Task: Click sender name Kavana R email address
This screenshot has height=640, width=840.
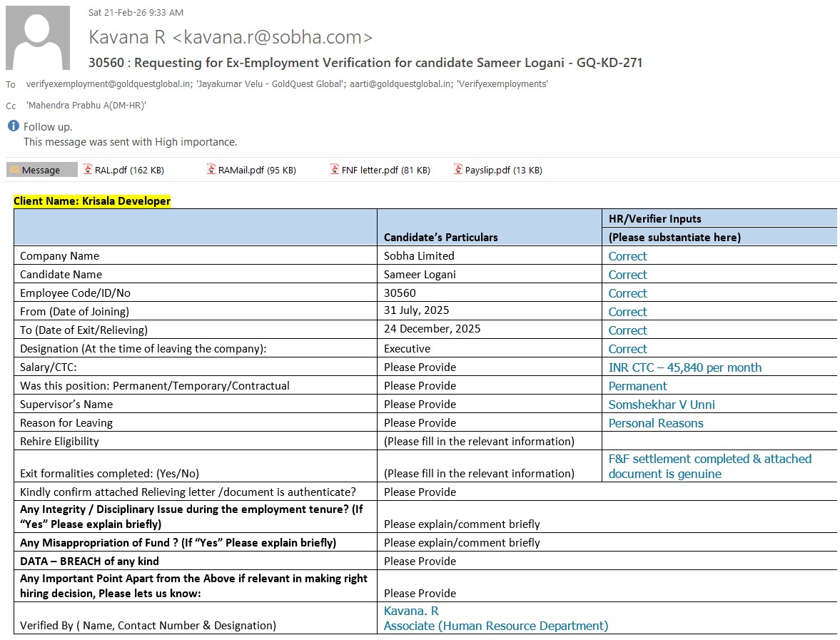Action: 231,37
